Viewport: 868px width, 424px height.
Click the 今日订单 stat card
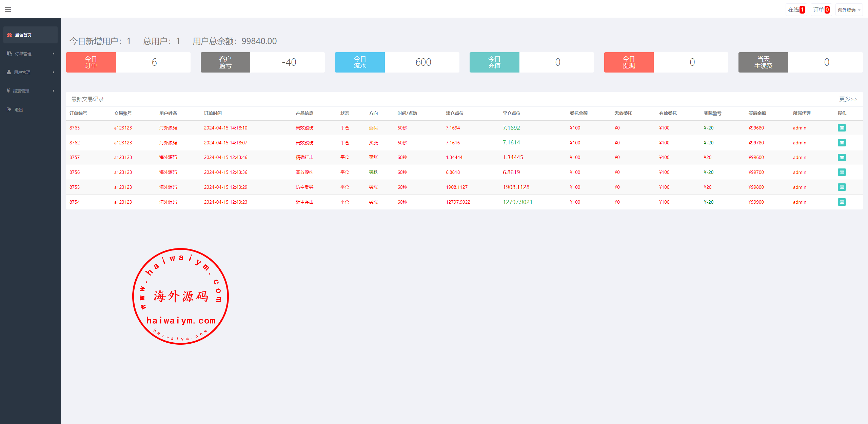tap(91, 62)
